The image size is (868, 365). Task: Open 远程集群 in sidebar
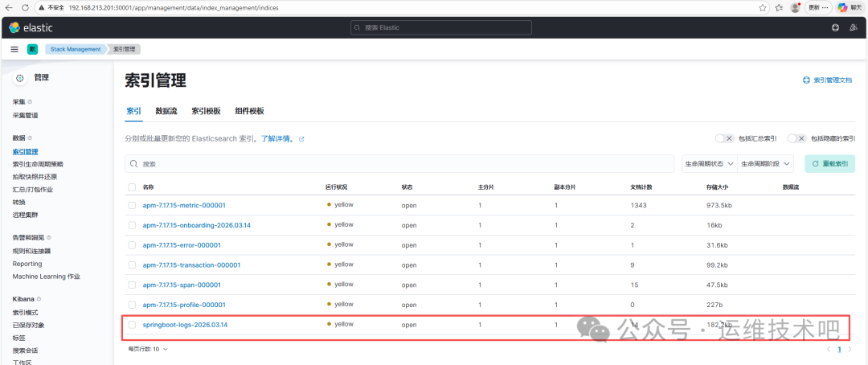[26, 215]
